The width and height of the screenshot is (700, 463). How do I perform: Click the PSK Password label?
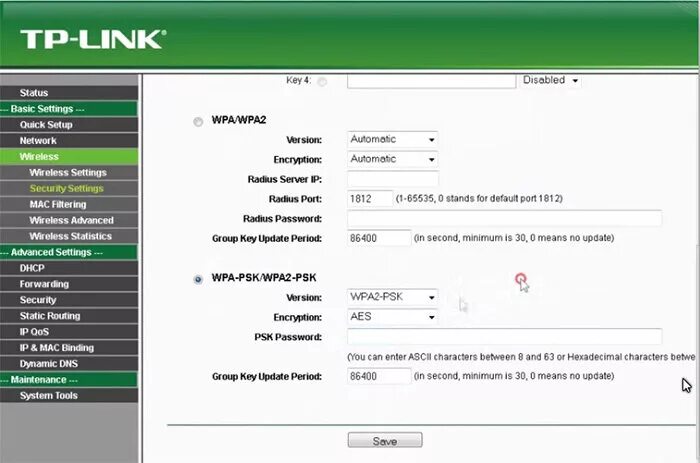pyautogui.click(x=288, y=337)
